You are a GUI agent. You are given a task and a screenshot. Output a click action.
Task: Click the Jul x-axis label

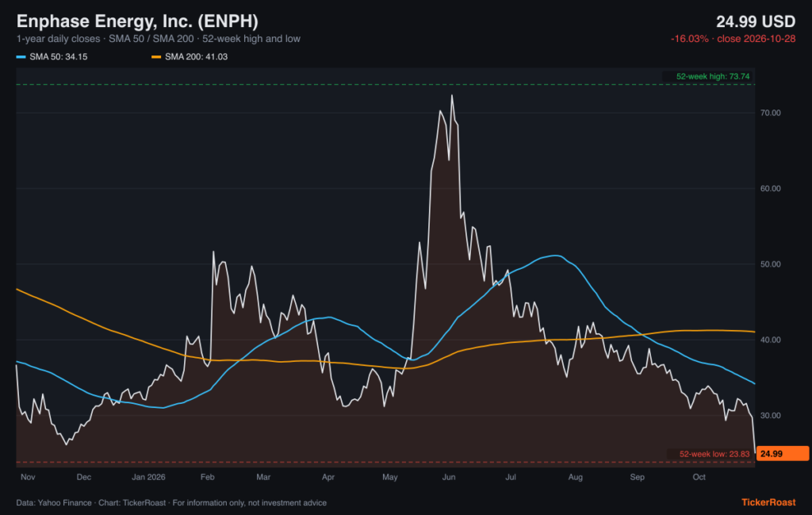[x=511, y=477]
